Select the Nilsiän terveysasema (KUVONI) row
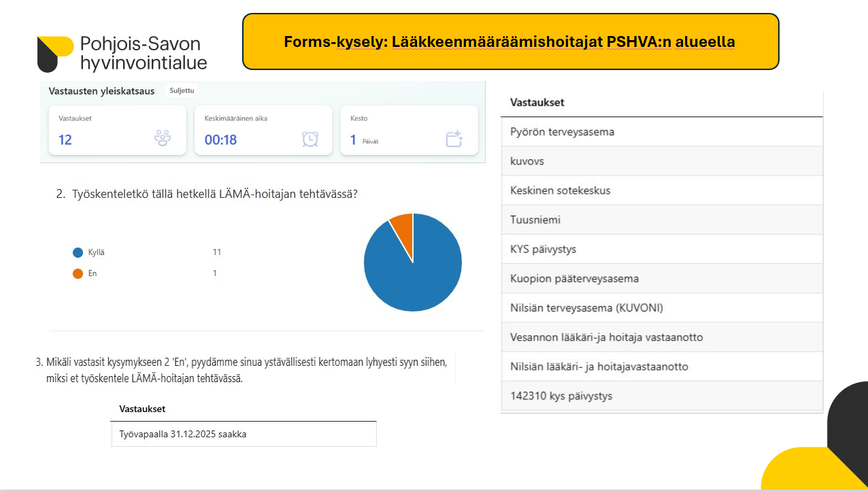This screenshot has width=868, height=491. pyautogui.click(x=661, y=307)
